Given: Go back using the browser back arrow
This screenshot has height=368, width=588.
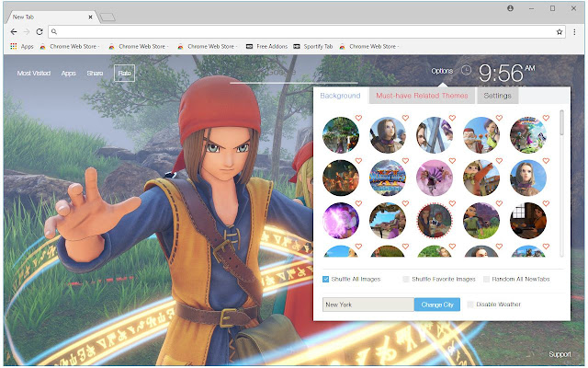Looking at the screenshot, I should 14,32.
